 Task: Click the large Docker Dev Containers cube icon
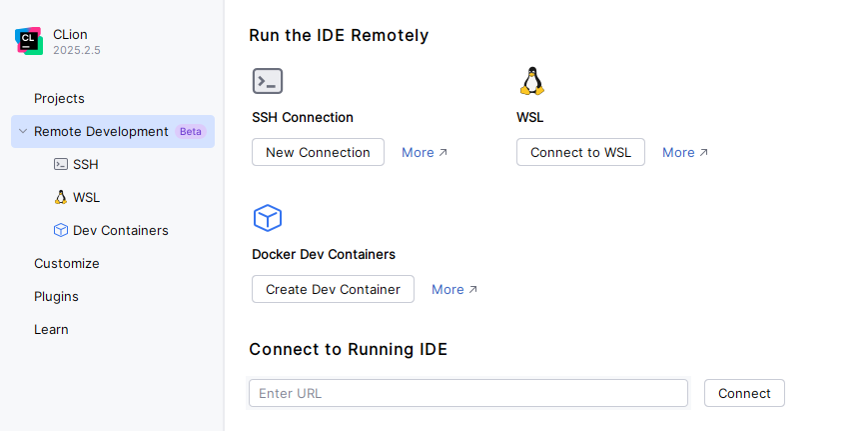pos(268,218)
